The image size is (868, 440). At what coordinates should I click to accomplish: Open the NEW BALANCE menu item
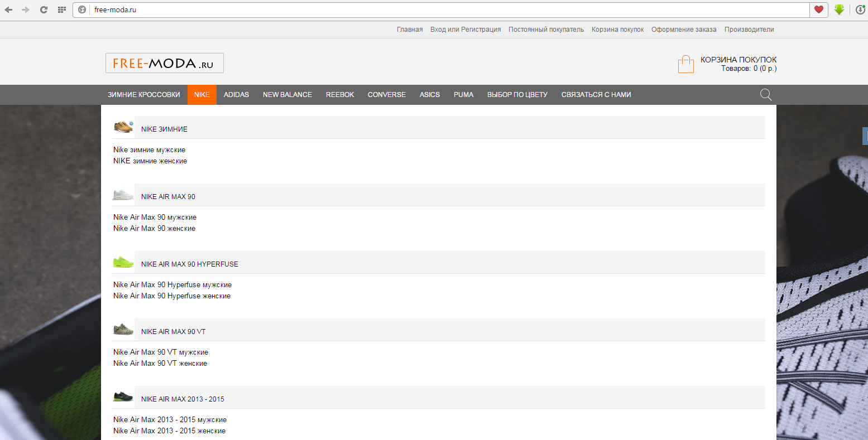click(287, 95)
